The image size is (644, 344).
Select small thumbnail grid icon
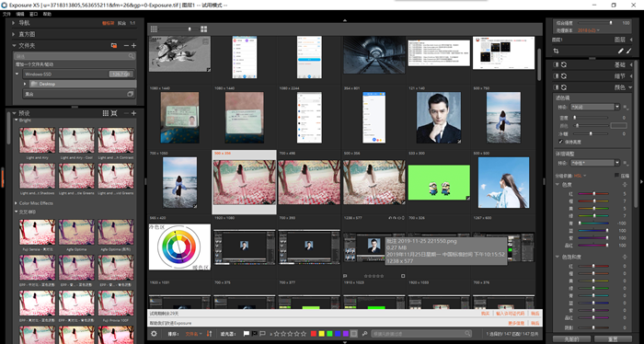[154, 29]
